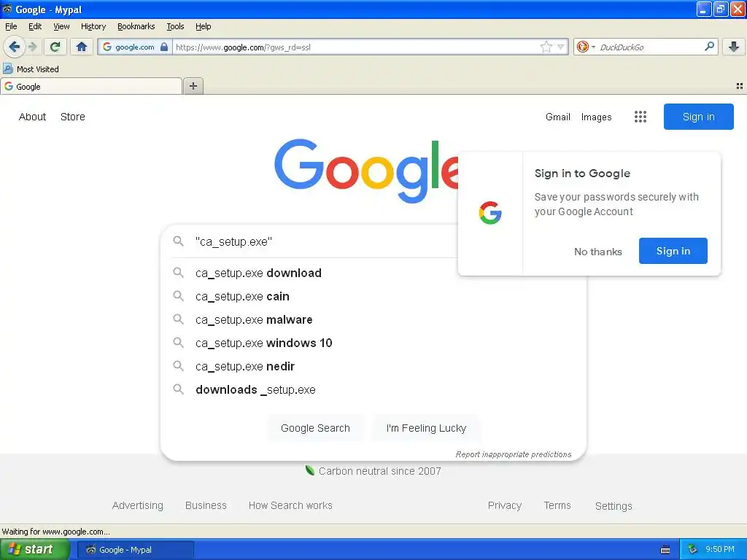Click Report inappropriate predictions link
The image size is (747, 560).
(513, 454)
